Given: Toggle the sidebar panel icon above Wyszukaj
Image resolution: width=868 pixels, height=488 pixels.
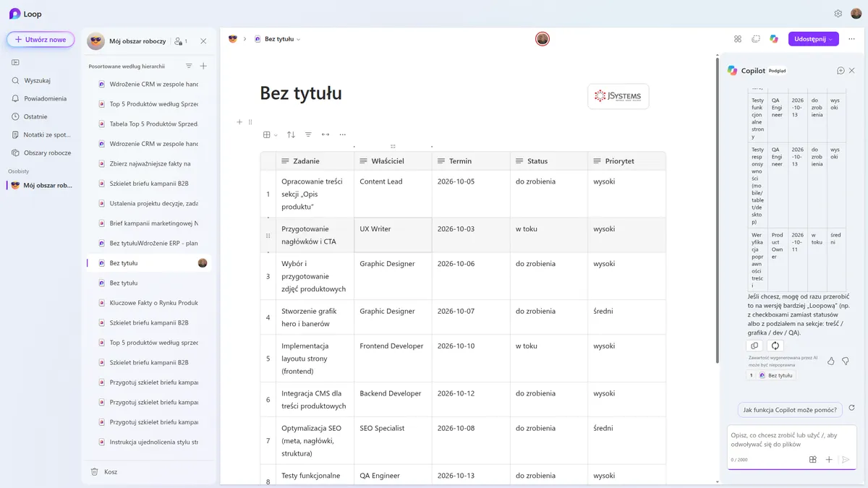Looking at the screenshot, I should coord(15,63).
